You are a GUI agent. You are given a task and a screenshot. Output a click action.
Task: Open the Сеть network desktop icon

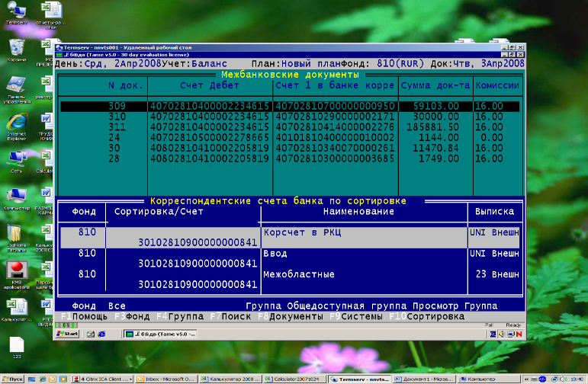[x=17, y=162]
